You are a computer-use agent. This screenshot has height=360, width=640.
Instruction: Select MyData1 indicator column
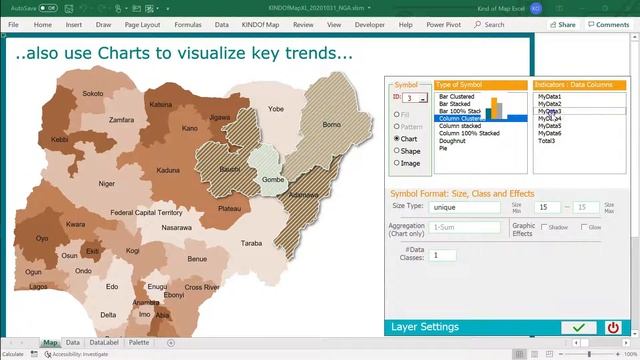549,96
